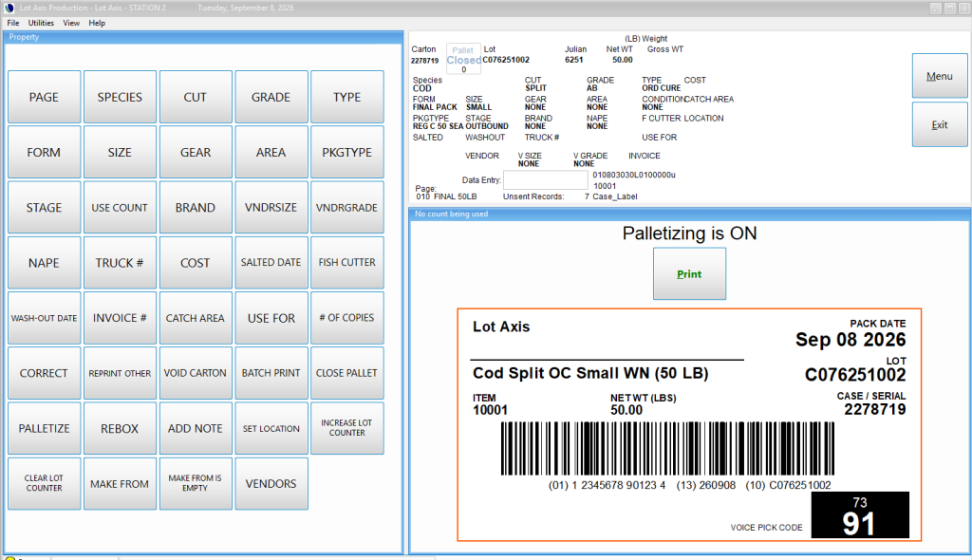Viewport: 972px width, 560px height.
Task: Open the View menu
Action: [71, 23]
